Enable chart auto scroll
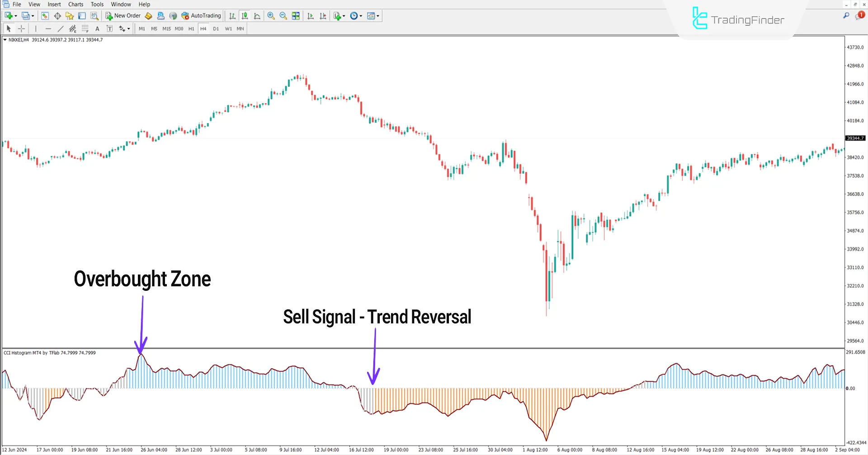The width and height of the screenshot is (868, 455). pos(310,15)
